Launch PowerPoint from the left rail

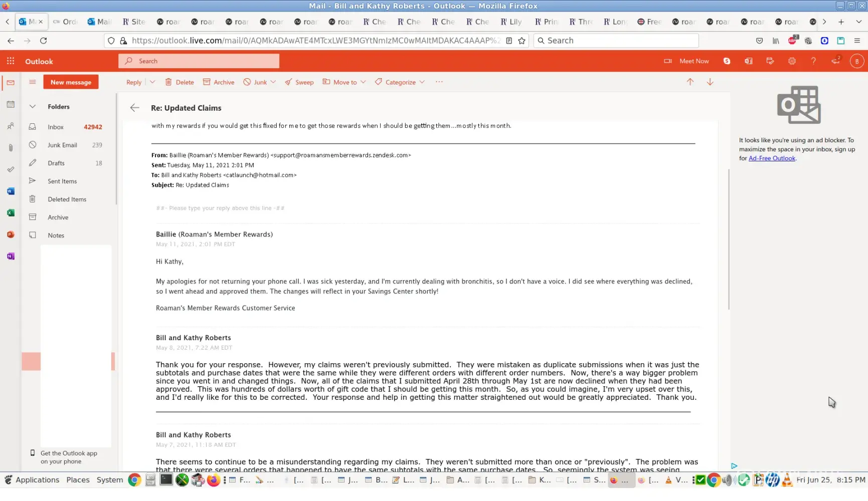[11, 234]
